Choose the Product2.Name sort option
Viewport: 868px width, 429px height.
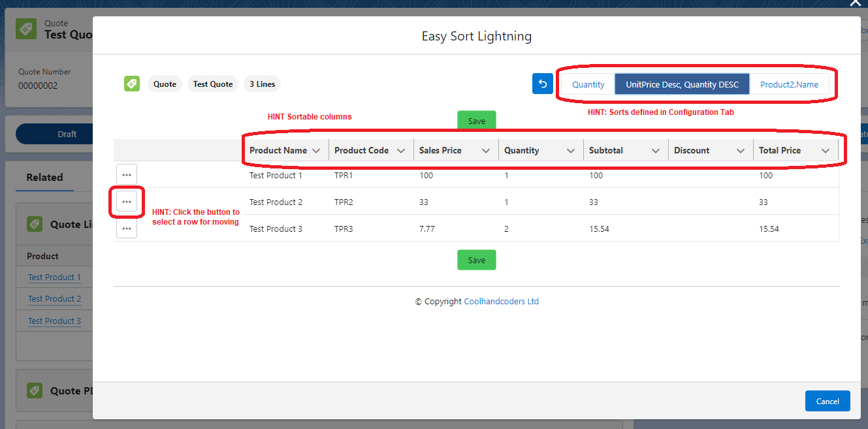click(x=789, y=84)
